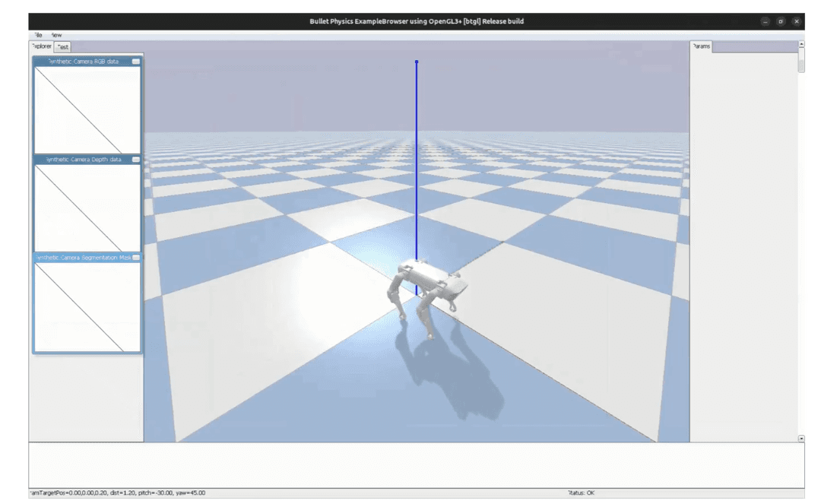This screenshot has width=821, height=504.
Task: Click the Synthetic Camera Segmentation Mask title bar
Action: [82, 258]
